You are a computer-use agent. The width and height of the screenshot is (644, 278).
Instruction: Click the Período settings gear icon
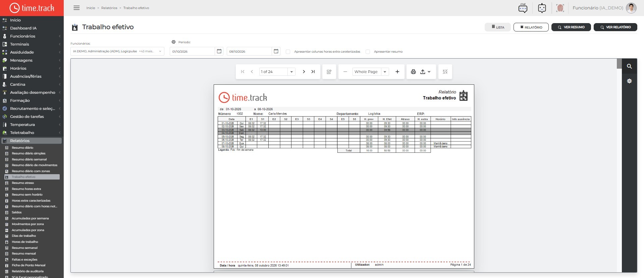pyautogui.click(x=173, y=42)
